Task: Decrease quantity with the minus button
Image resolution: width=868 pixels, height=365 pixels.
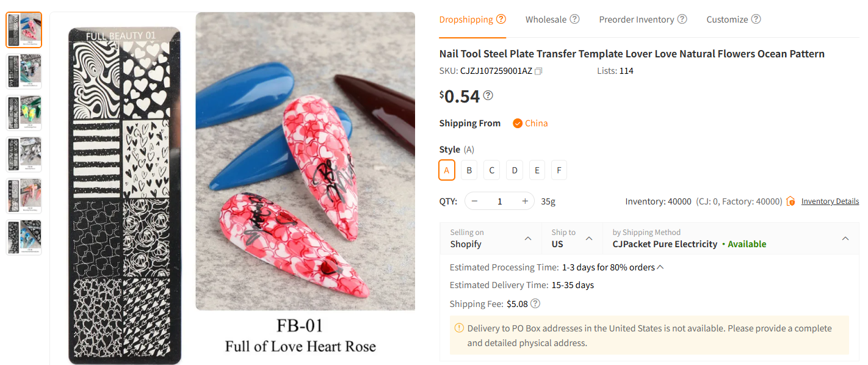Action: 474,201
